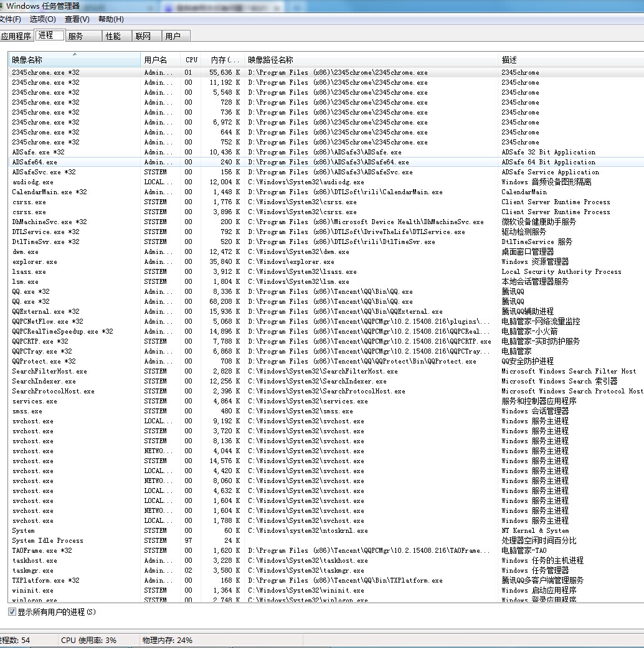644x648 pixels.
Task: Sort by 内存 column header
Action: [x=222, y=60]
